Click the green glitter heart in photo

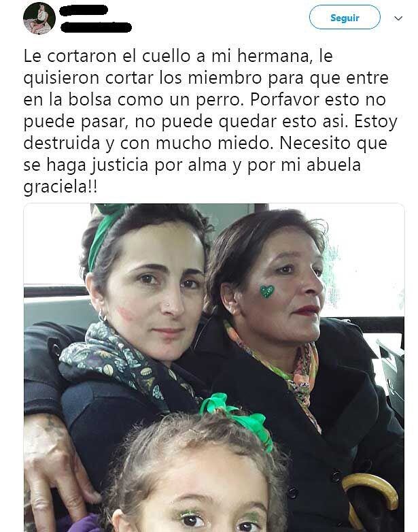point(267,291)
